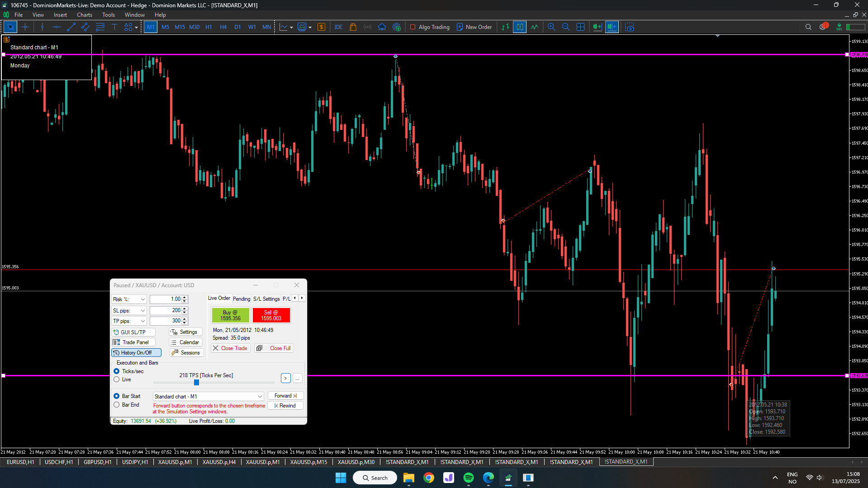Select the cursor arrow tool
868x488 pixels.
pos(10,27)
